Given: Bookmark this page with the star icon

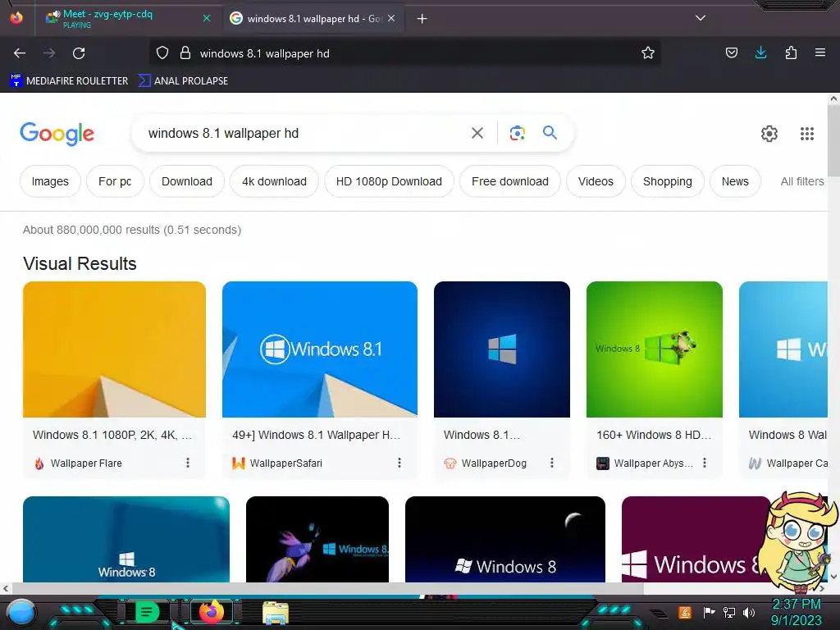Looking at the screenshot, I should [x=648, y=53].
